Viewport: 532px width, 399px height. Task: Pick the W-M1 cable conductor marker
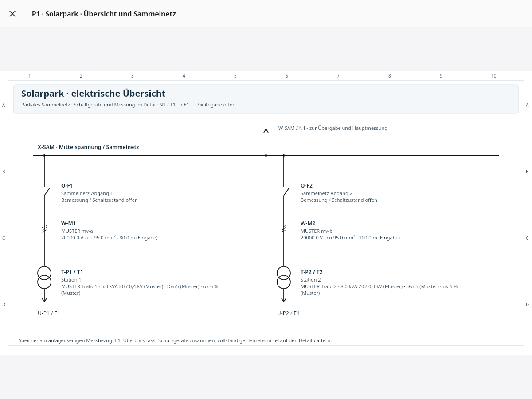[x=44, y=229]
